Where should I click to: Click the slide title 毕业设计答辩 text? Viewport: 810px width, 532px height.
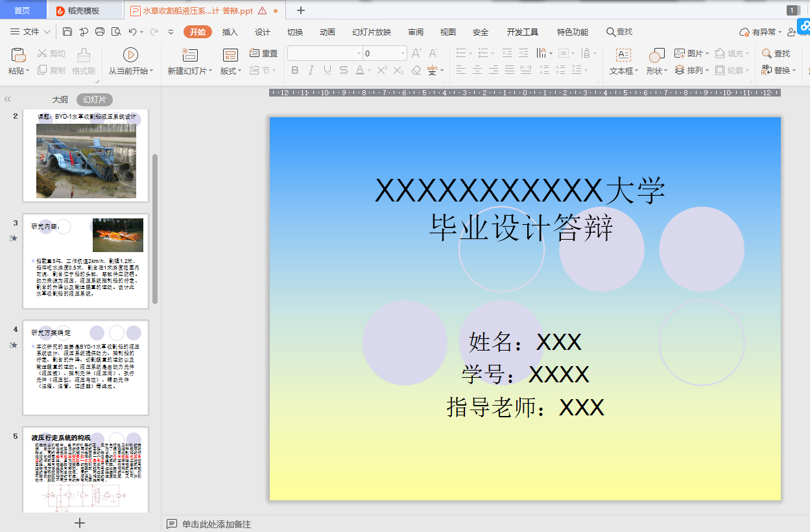[x=521, y=227]
